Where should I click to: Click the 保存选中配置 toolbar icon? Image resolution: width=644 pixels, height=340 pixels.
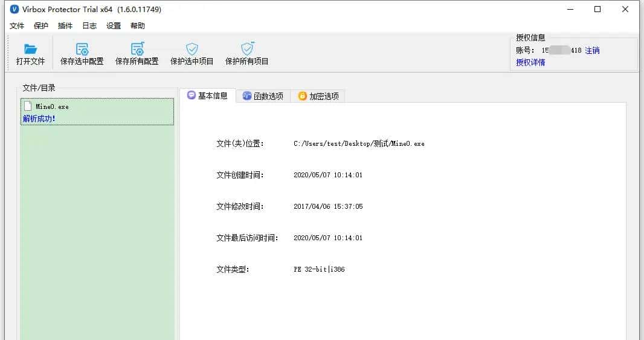(82, 49)
